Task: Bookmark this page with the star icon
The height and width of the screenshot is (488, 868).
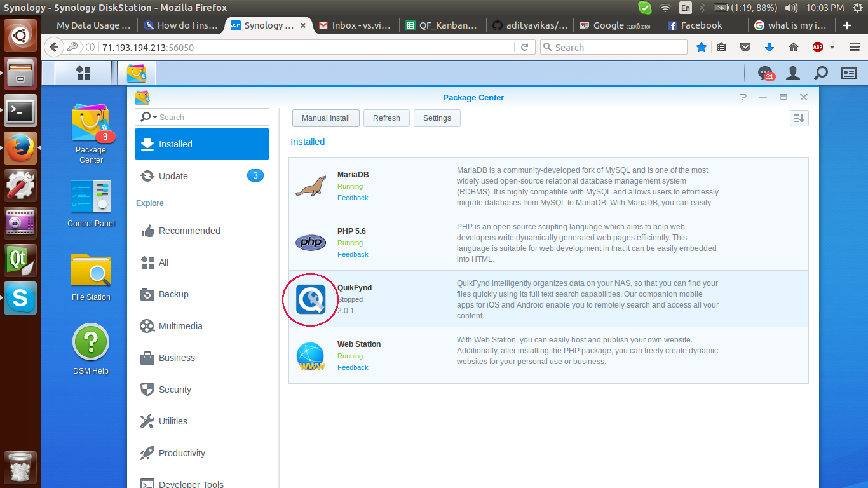Action: click(x=702, y=47)
